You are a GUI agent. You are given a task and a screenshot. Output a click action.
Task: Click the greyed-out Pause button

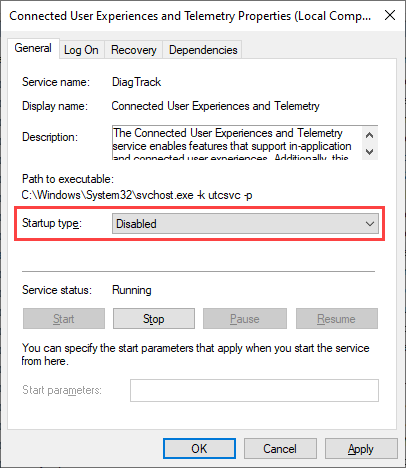pos(245,319)
